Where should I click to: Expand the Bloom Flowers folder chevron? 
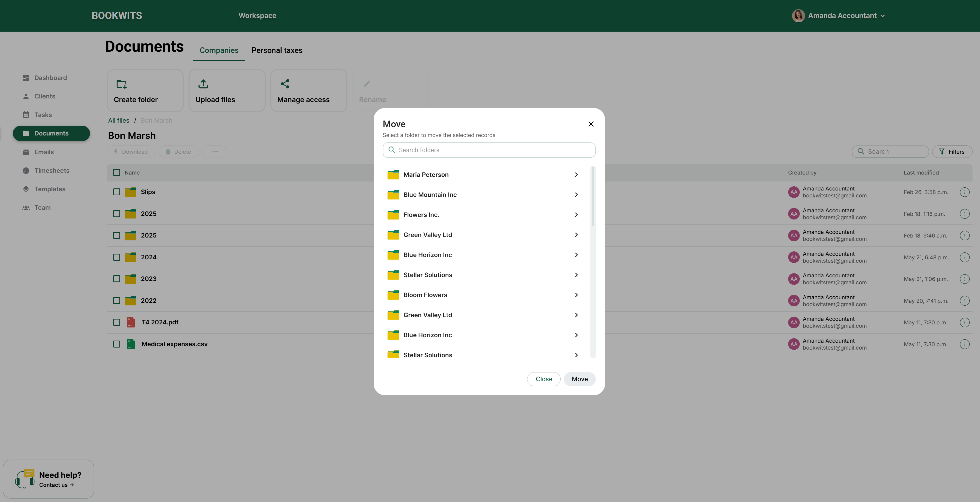point(576,295)
